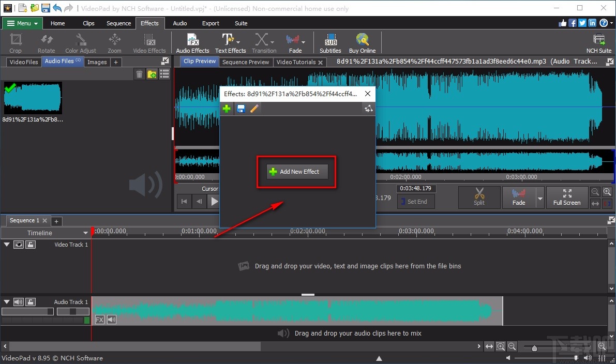The height and width of the screenshot is (364, 616).
Task: Switch to the Sequence Preview tab
Action: tap(246, 62)
